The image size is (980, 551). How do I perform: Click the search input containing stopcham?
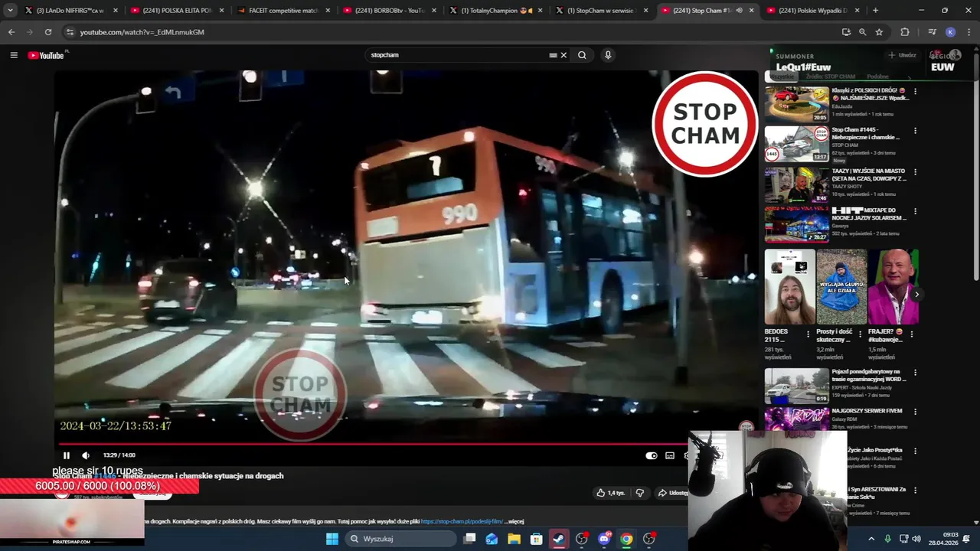(x=458, y=55)
